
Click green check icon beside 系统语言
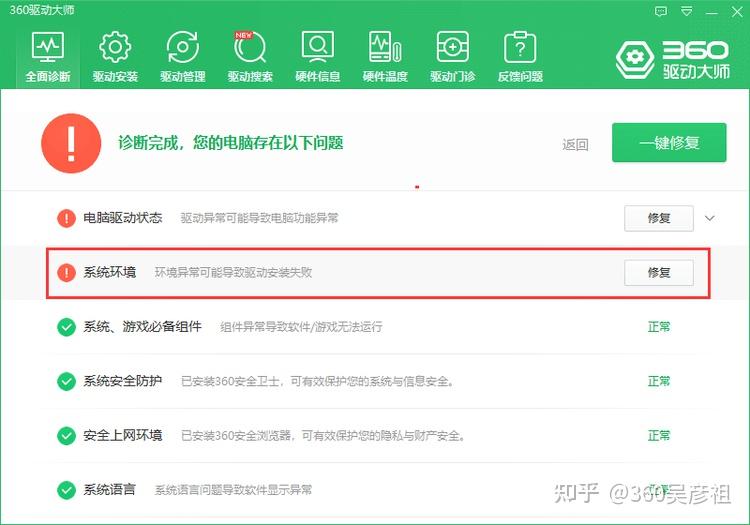pyautogui.click(x=66, y=490)
